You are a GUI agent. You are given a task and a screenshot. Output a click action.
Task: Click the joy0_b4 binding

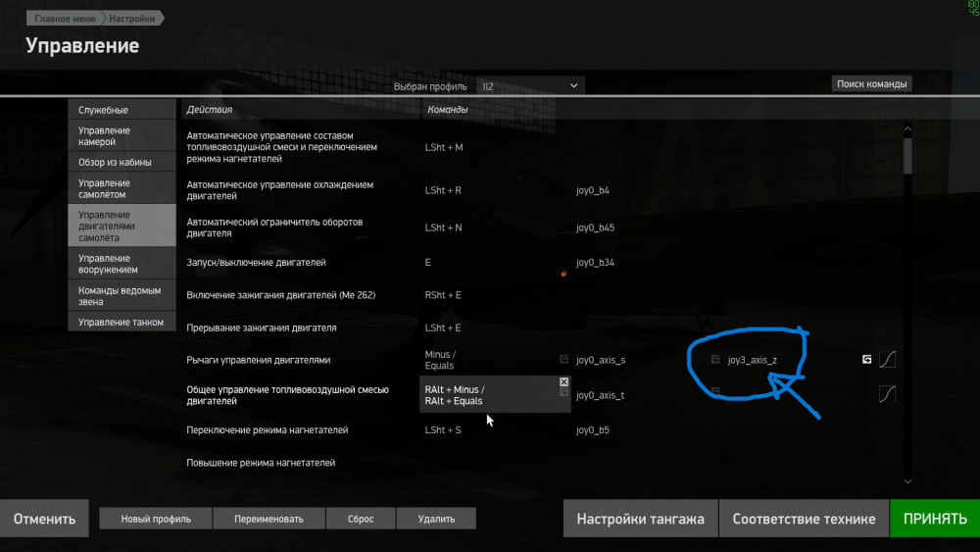pos(593,190)
